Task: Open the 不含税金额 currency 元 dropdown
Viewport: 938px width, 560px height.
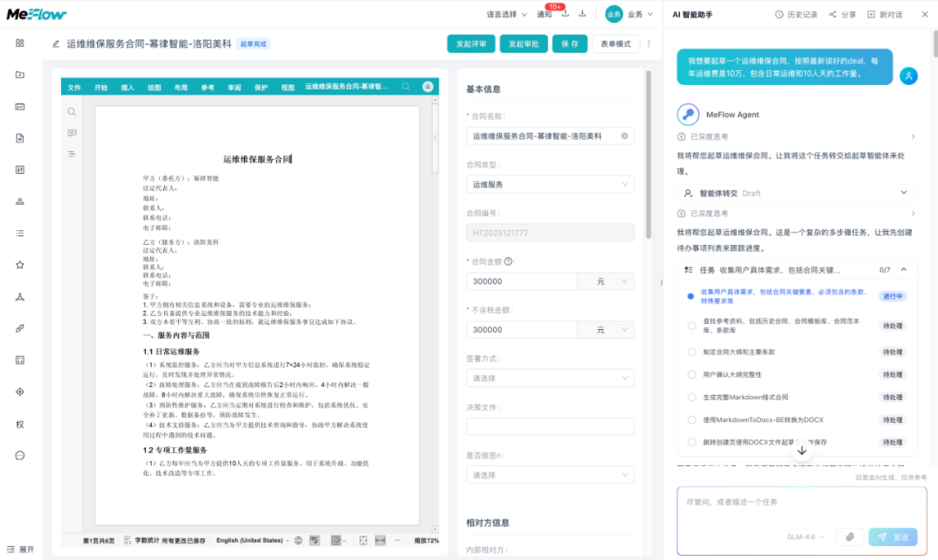Action: tap(605, 330)
